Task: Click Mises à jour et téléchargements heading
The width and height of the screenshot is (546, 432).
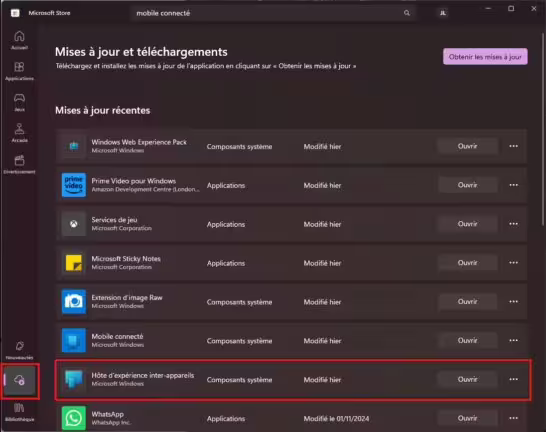Action: (141, 52)
